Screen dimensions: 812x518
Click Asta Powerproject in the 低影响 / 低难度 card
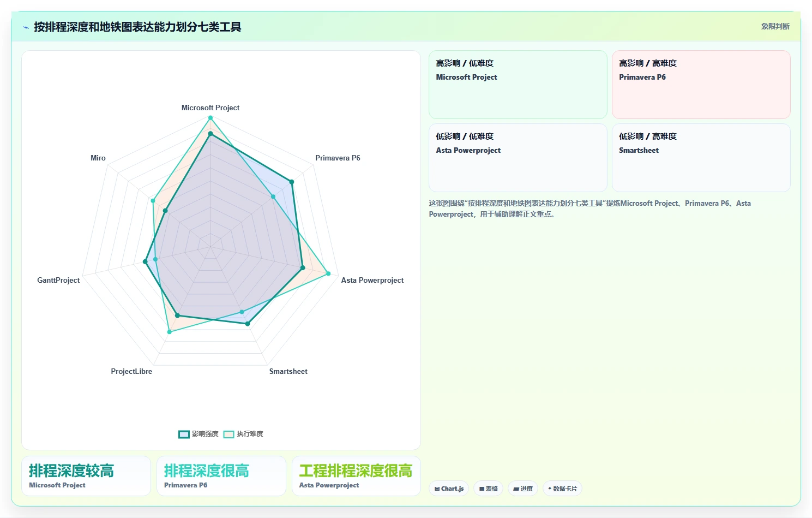(x=468, y=151)
